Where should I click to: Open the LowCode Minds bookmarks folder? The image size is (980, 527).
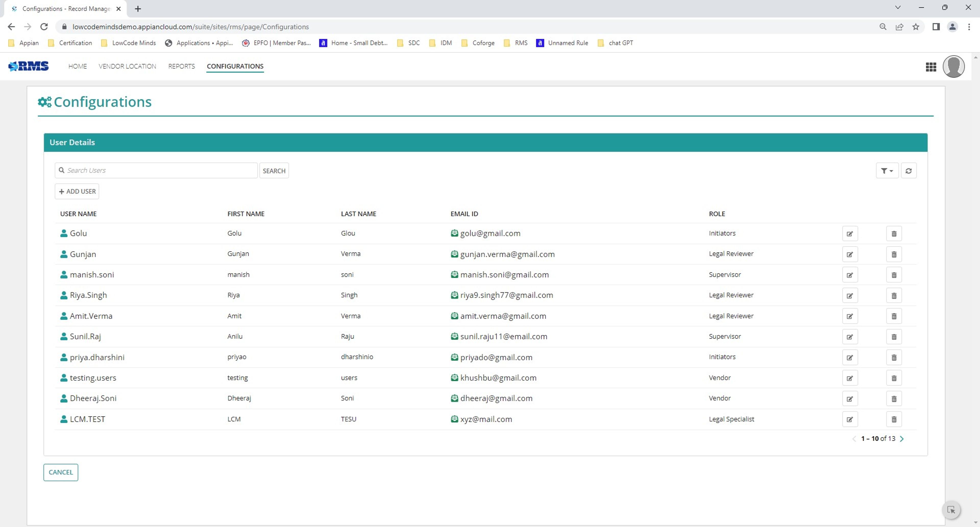click(x=129, y=43)
